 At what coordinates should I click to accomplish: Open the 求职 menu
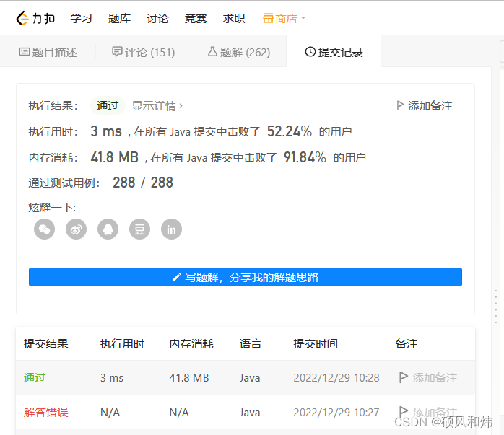click(234, 18)
